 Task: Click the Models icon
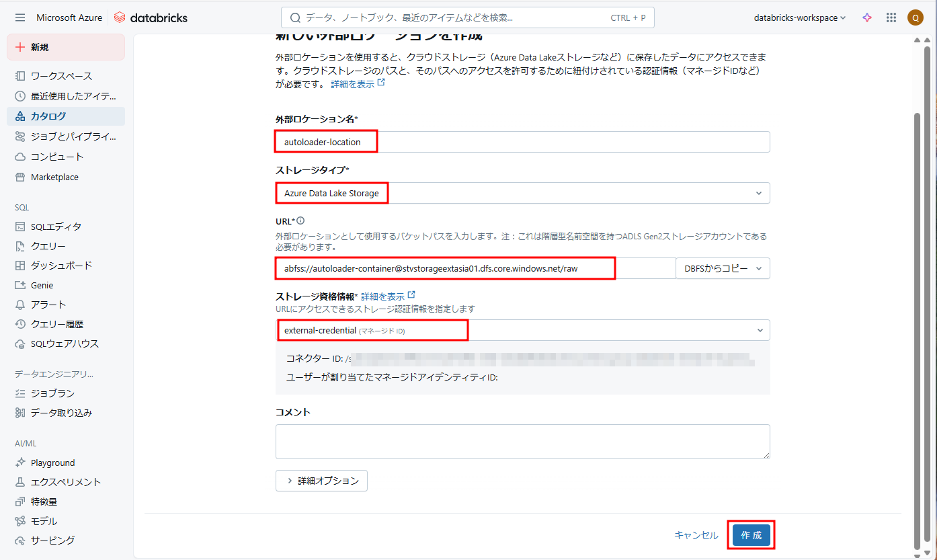point(20,521)
